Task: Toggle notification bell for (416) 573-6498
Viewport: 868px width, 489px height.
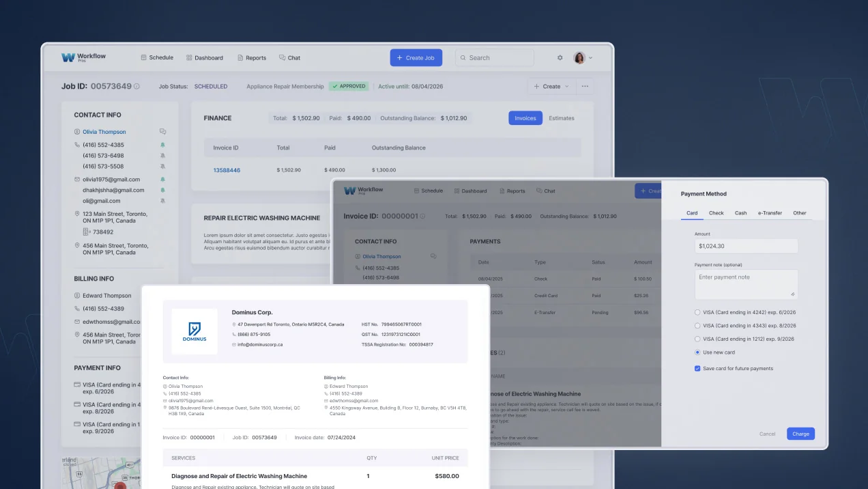Action: click(x=162, y=156)
